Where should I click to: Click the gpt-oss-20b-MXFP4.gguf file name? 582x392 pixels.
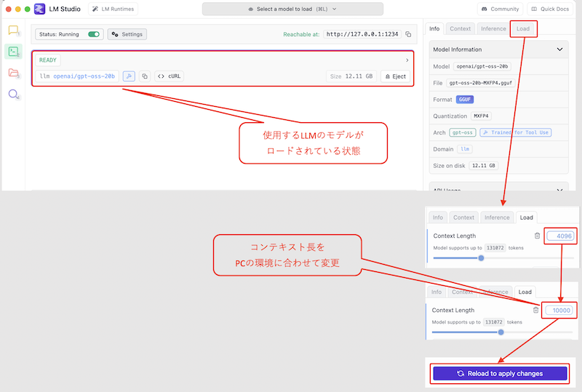[x=481, y=83]
